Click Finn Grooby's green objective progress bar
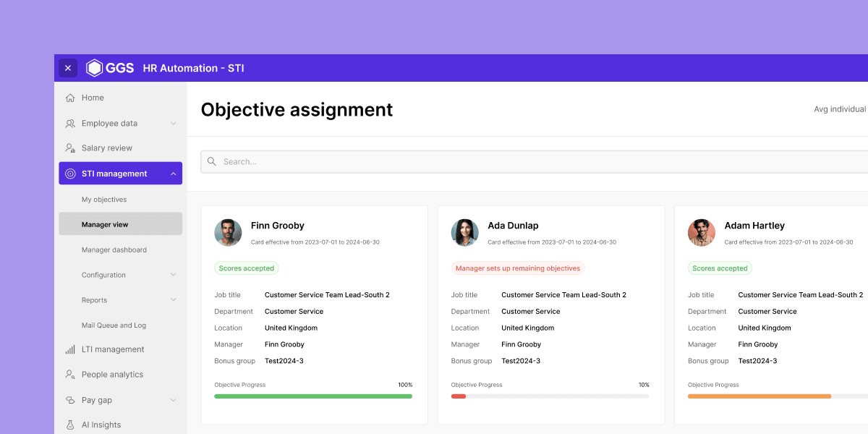The image size is (868, 434). [x=313, y=396]
